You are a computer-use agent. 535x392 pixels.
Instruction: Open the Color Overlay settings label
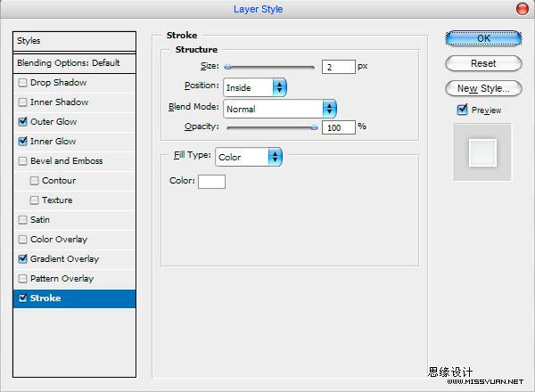coord(59,240)
